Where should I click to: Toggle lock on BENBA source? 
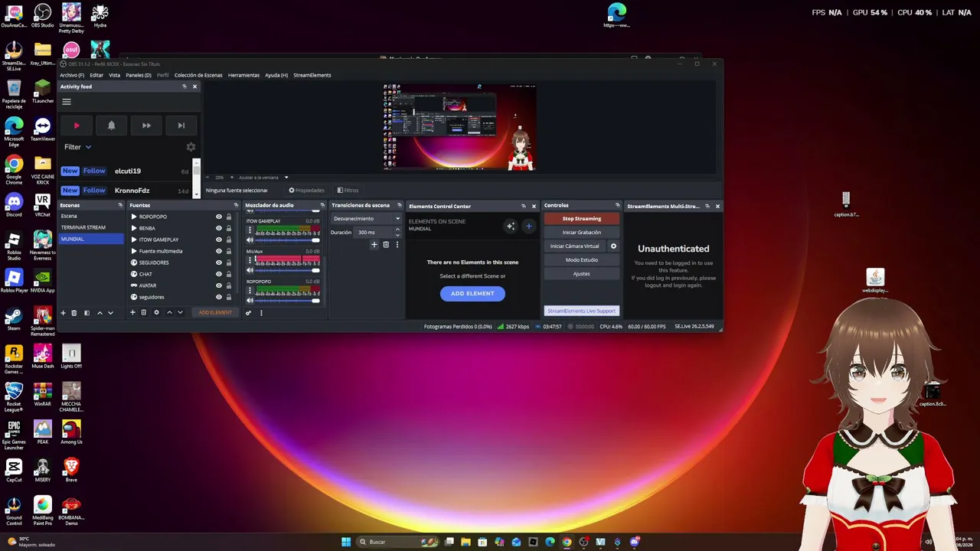pos(228,228)
